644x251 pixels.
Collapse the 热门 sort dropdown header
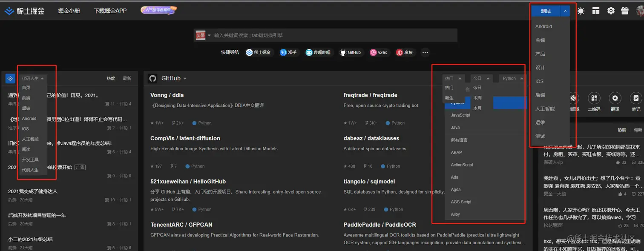(453, 78)
